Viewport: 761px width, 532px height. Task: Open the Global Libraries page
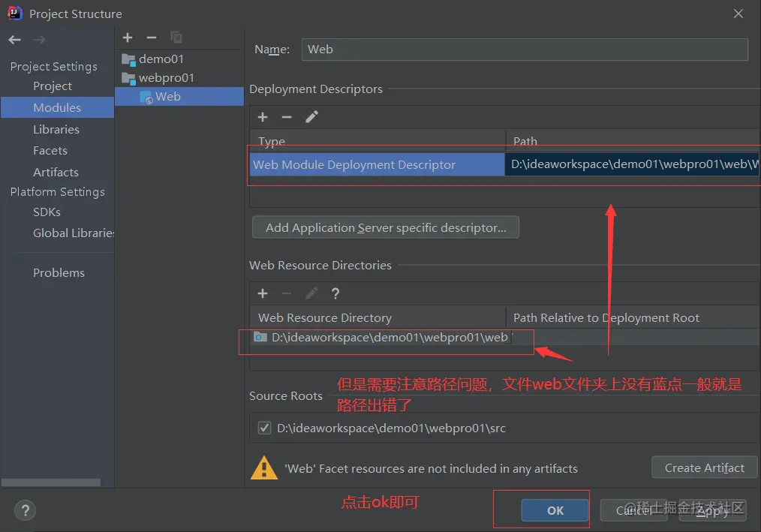pyautogui.click(x=74, y=233)
